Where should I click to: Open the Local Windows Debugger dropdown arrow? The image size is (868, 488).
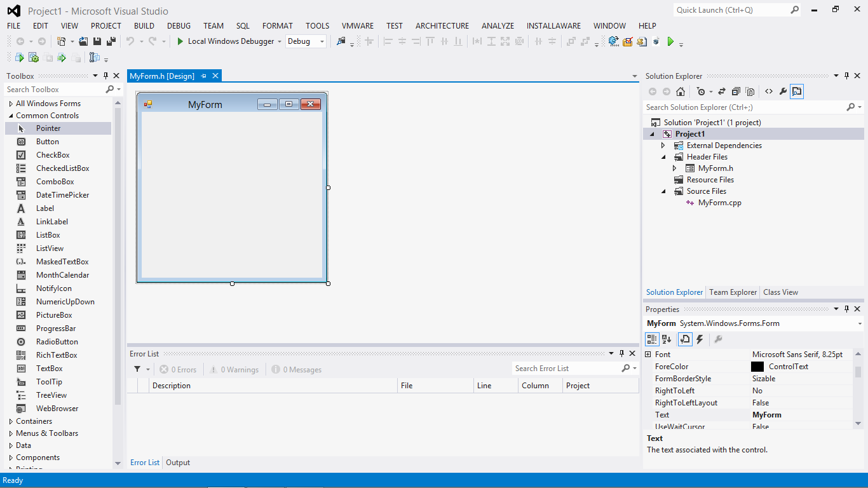280,41
